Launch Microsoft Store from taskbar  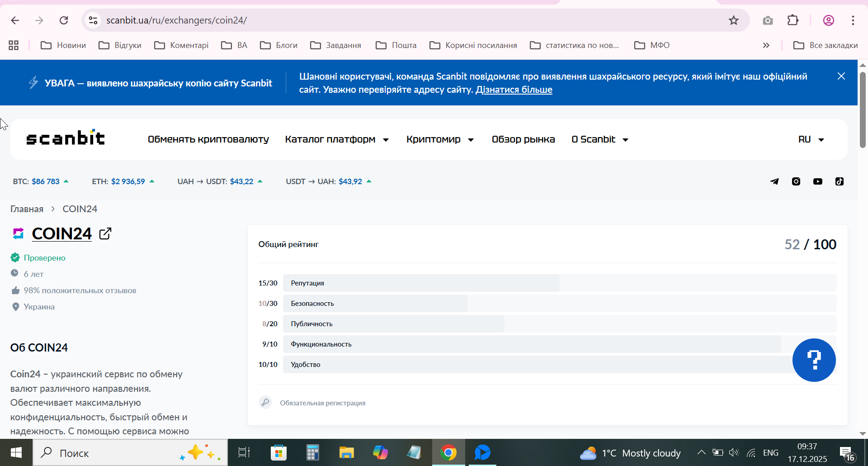[x=278, y=452]
